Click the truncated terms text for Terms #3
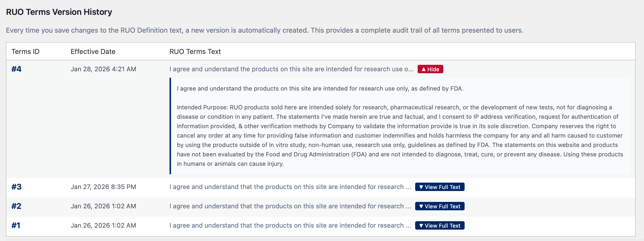The width and height of the screenshot is (644, 241). click(290, 187)
